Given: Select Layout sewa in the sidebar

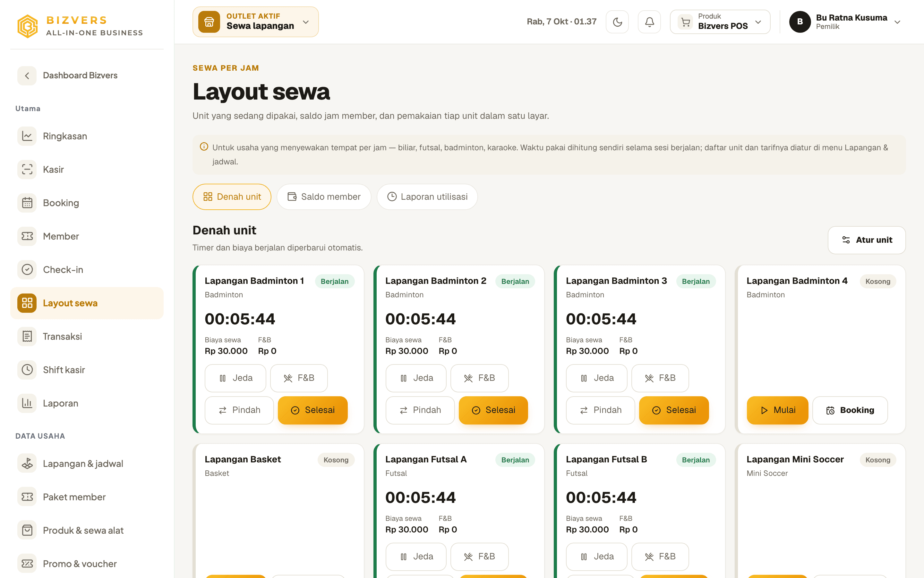Looking at the screenshot, I should point(87,303).
